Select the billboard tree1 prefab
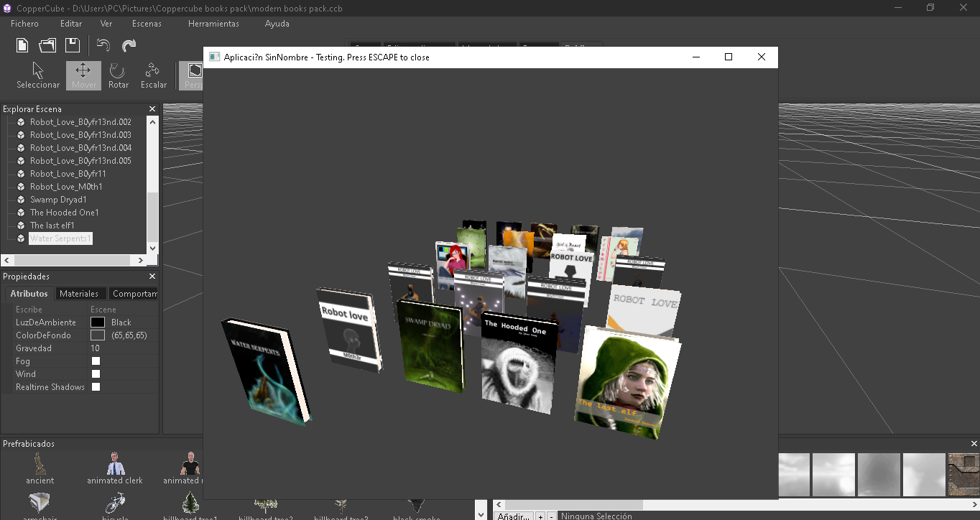980x520 pixels. [x=190, y=506]
